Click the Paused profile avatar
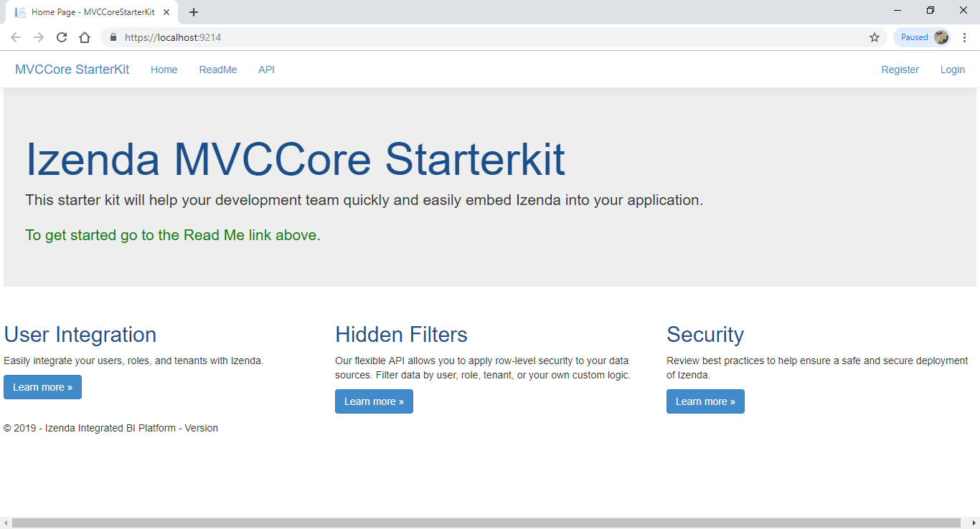 point(922,37)
